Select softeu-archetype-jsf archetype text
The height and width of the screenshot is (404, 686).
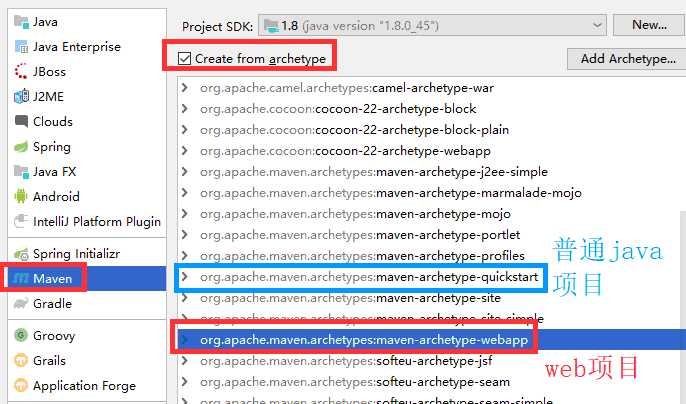pyautogui.click(x=346, y=361)
